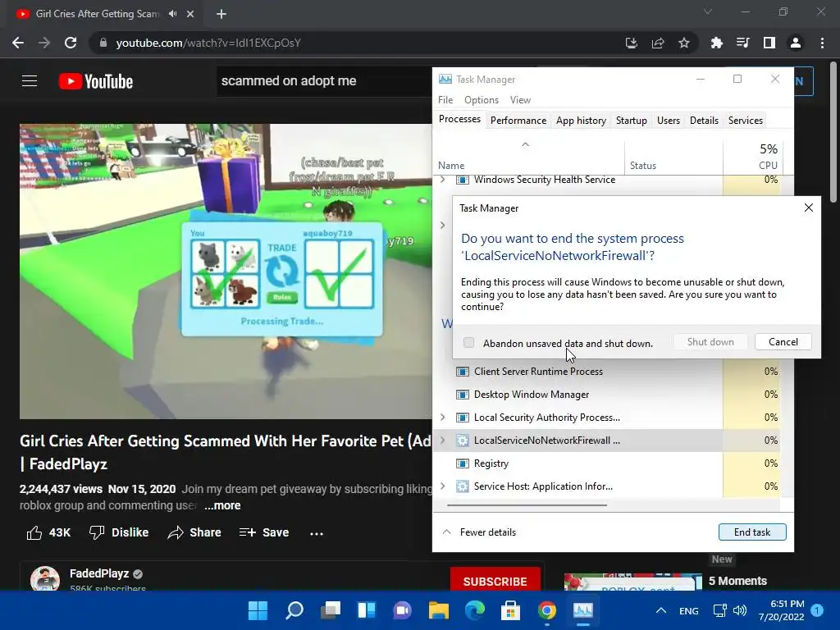Click the YouTube video player
The image size is (840, 630).
tap(226, 271)
